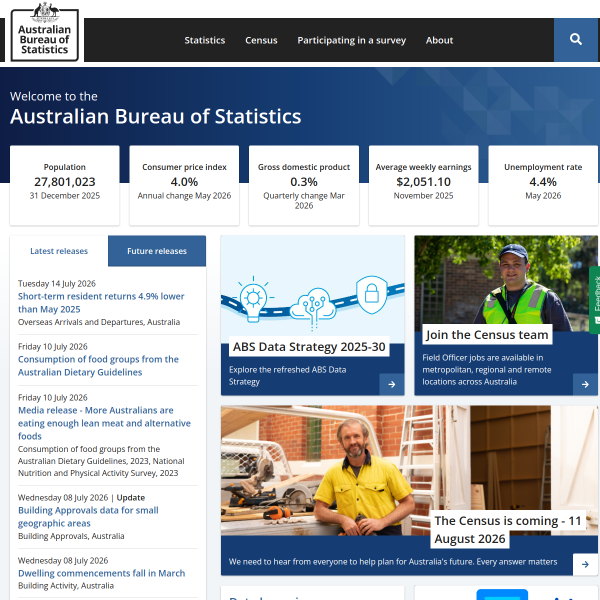Open Media release about lean meat
600x600 pixels.
(104, 423)
